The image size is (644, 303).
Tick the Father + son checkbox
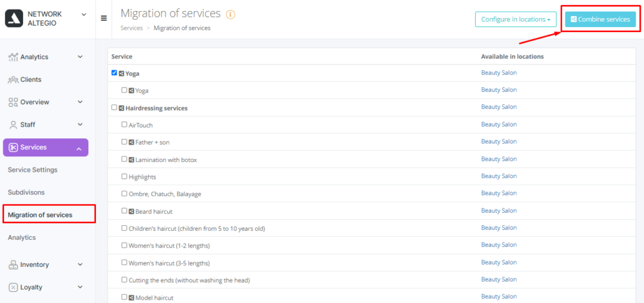tap(124, 142)
